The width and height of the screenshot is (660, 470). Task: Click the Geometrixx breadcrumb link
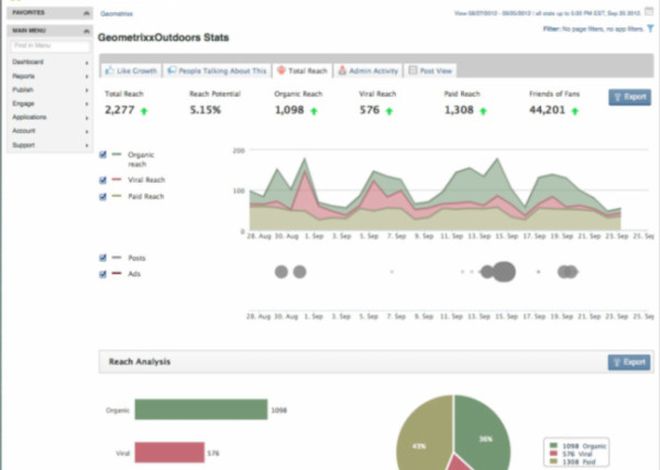[x=117, y=14]
